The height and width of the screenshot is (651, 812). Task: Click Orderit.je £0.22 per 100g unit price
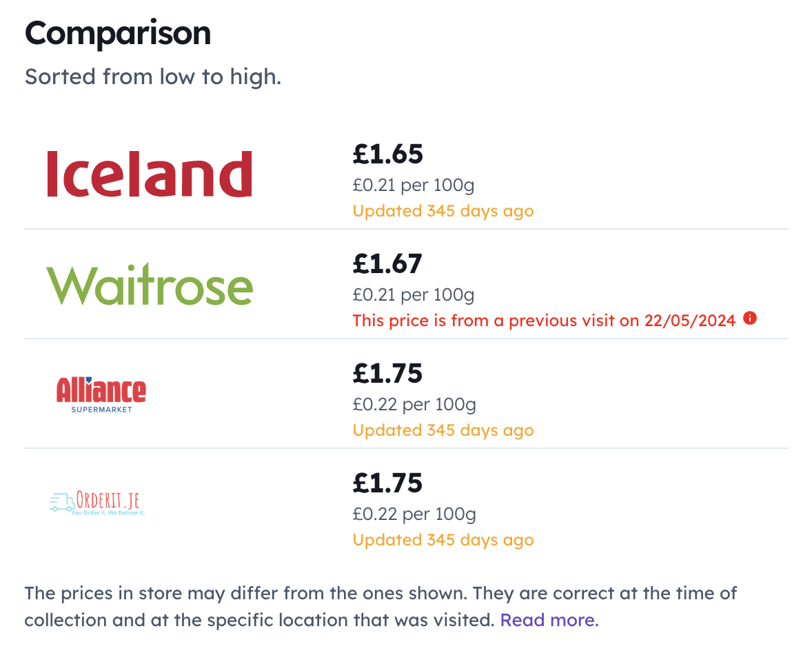pos(414,514)
